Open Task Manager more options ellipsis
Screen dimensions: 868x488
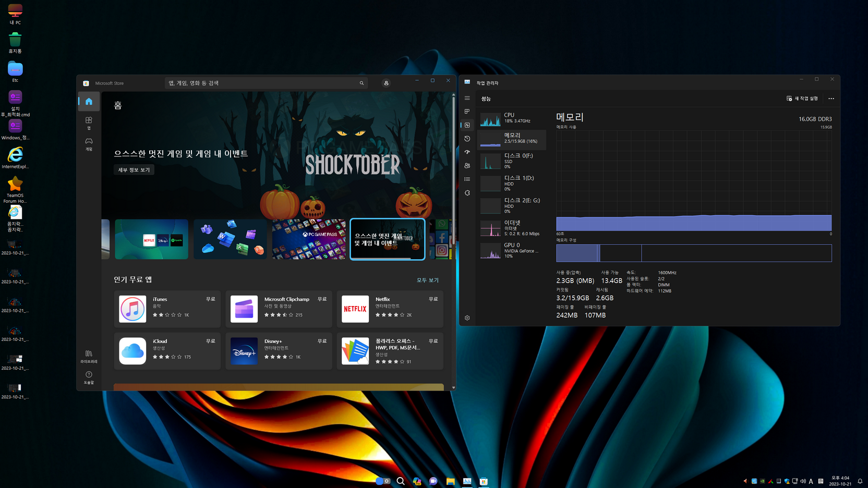pos(831,99)
